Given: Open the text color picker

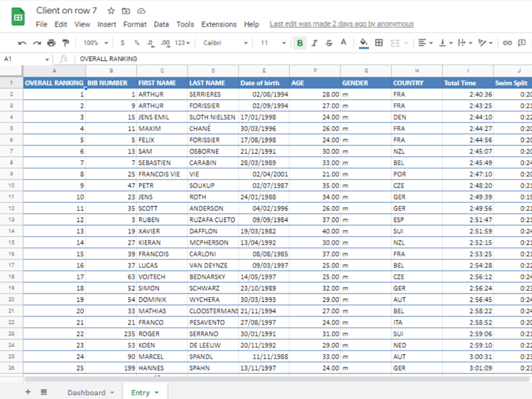Looking at the screenshot, I should point(344,43).
